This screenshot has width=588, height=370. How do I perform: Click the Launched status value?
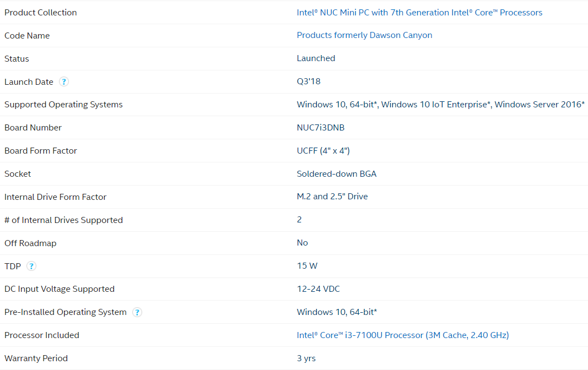(x=316, y=58)
